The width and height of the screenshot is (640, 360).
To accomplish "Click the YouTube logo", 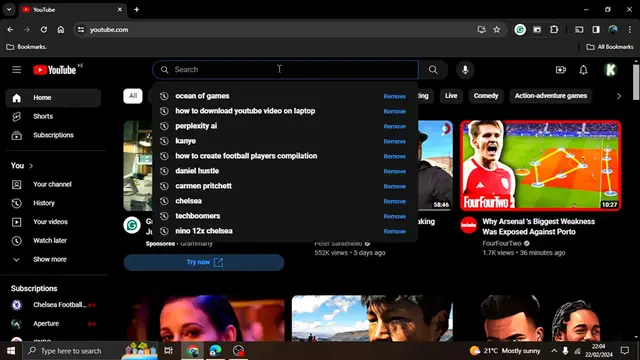I will pos(55,70).
